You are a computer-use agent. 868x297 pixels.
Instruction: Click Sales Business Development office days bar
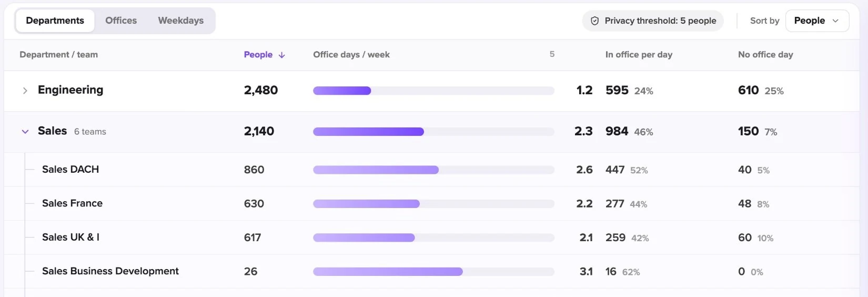[433, 272]
